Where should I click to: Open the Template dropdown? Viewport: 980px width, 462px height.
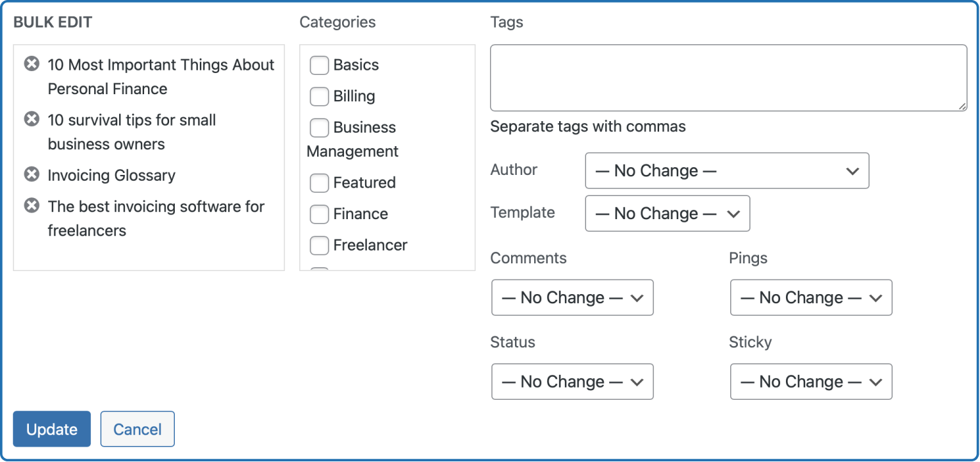[667, 213]
